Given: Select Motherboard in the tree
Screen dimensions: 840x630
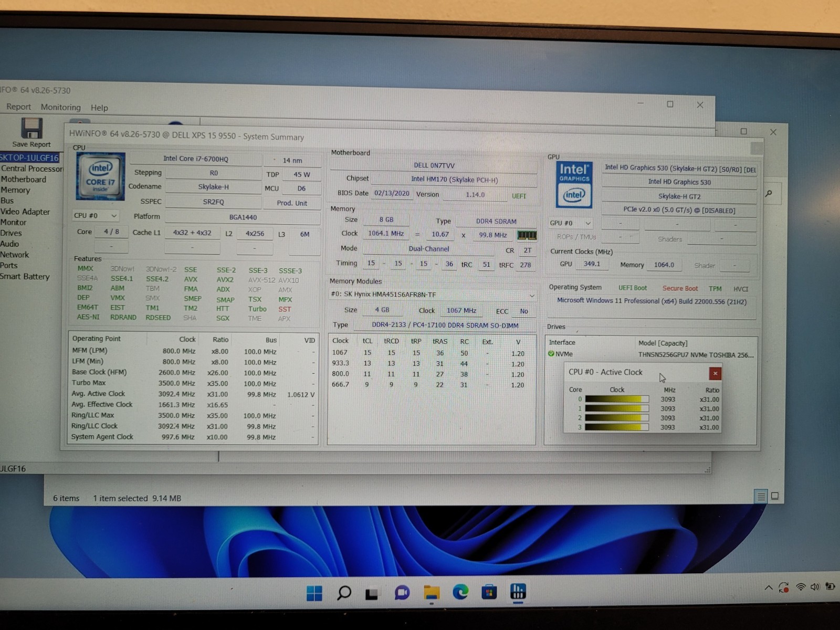Looking at the screenshot, I should pyautogui.click(x=23, y=179).
